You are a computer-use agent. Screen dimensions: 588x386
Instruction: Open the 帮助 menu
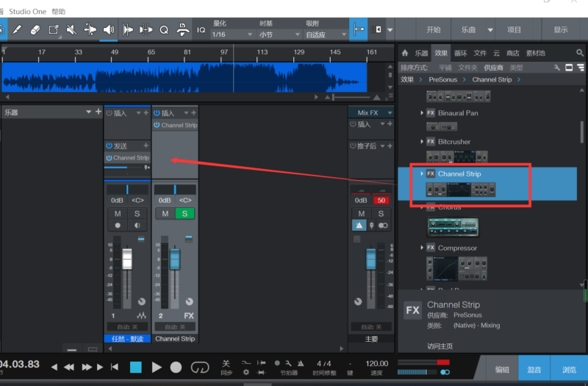pos(58,12)
